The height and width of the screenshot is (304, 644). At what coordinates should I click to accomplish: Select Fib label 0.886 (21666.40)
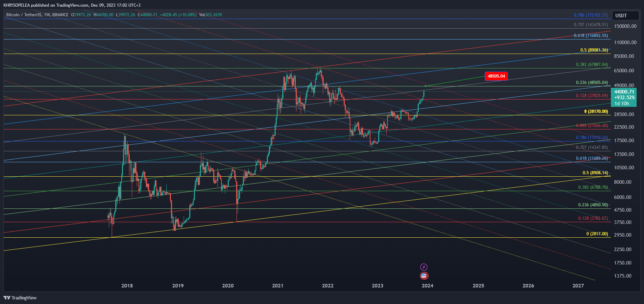tap(592, 126)
